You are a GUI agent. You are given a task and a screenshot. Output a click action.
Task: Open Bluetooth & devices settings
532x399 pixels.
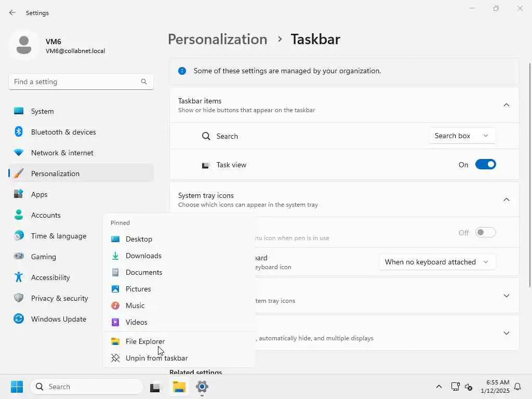click(x=81, y=132)
